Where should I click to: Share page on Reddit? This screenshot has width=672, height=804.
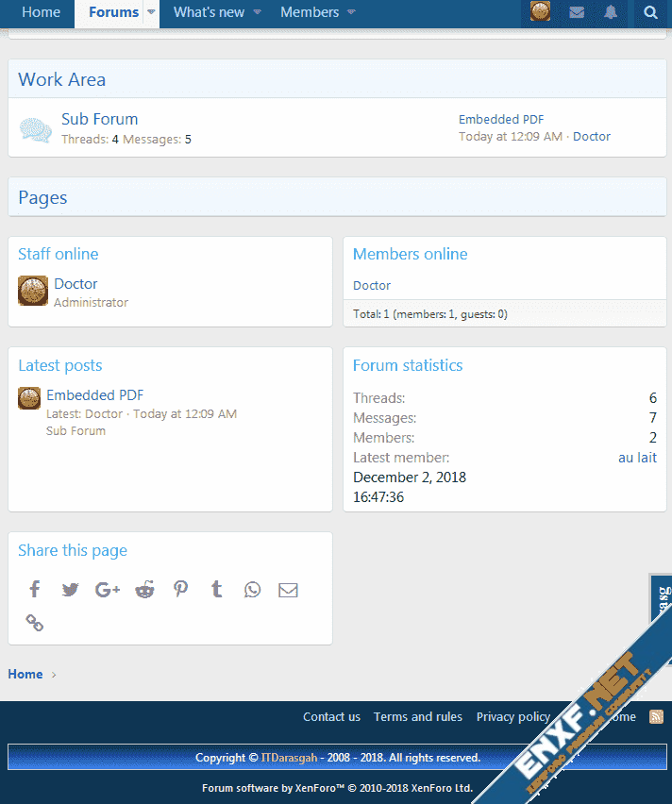[x=144, y=590]
